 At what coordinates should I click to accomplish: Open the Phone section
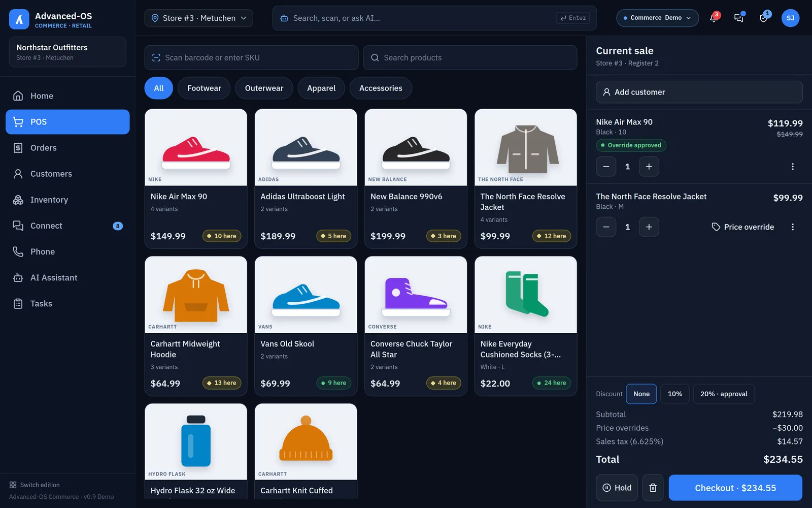pos(67,251)
